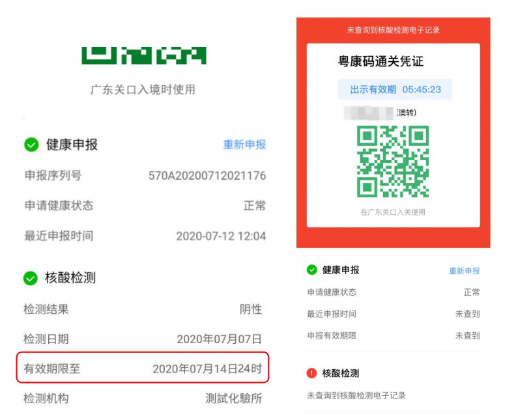Click the red banner text 未查询到核酸检测电子记录

coord(393,30)
